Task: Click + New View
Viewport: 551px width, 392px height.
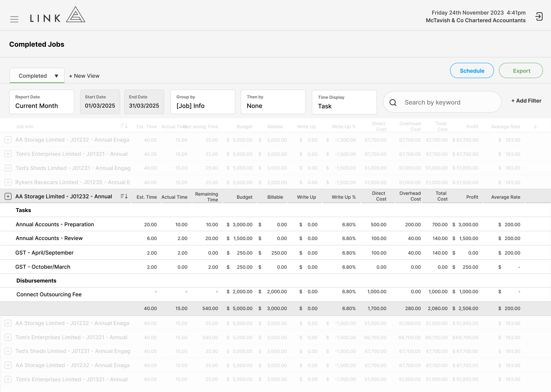Action: [84, 76]
